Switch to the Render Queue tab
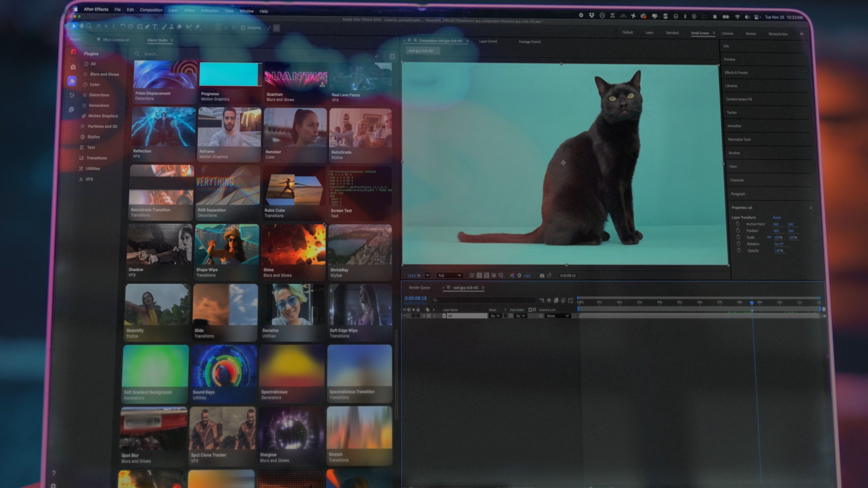This screenshot has height=488, width=868. click(419, 288)
